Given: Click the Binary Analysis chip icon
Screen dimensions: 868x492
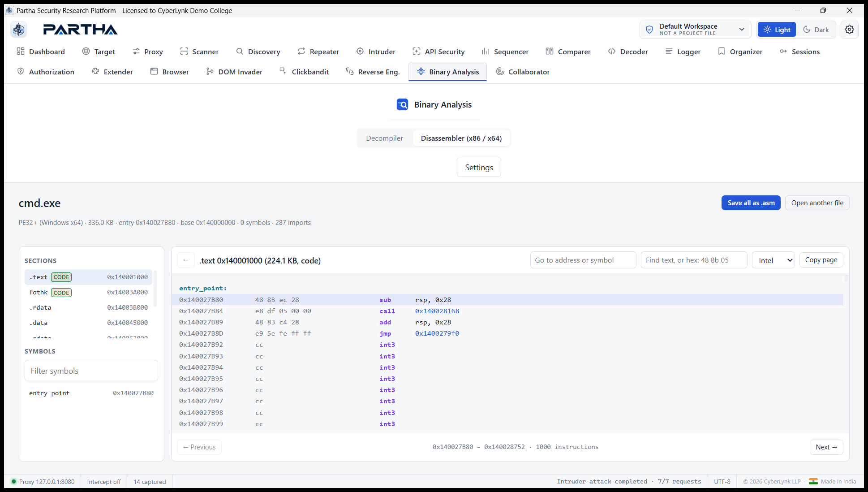Looking at the screenshot, I should click(421, 71).
